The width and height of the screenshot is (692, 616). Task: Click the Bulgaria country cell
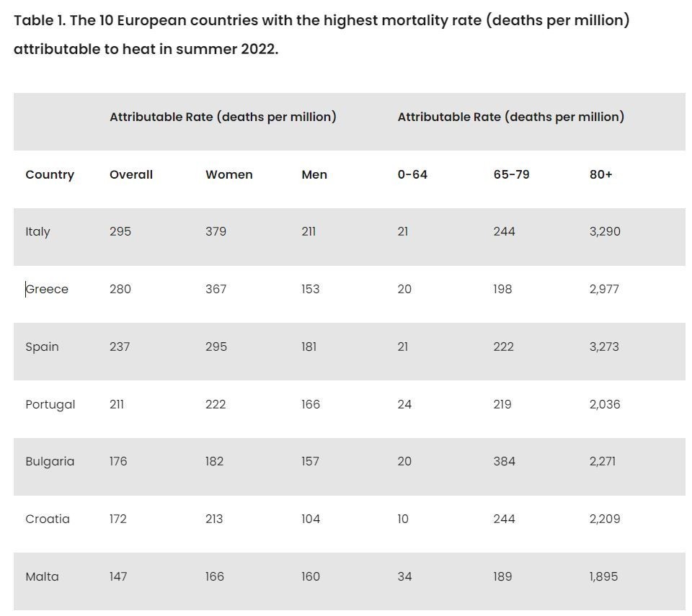(x=50, y=461)
